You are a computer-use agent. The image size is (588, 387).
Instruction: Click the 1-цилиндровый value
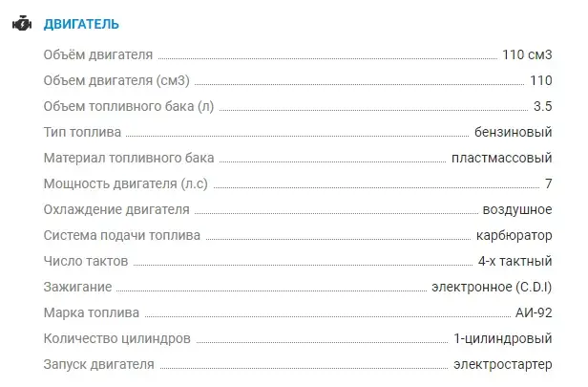point(503,338)
